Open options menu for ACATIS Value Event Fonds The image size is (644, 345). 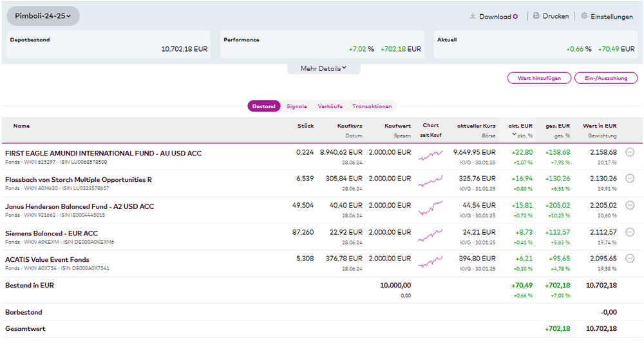[630, 259]
